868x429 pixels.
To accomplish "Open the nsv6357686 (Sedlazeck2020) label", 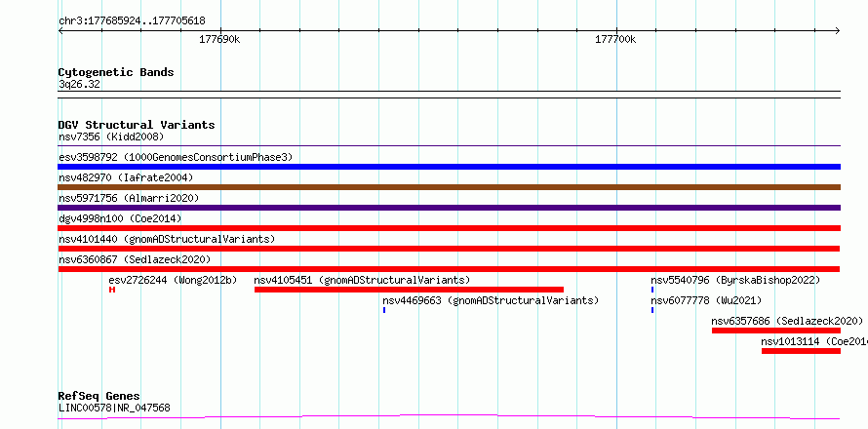I will coord(787,321).
